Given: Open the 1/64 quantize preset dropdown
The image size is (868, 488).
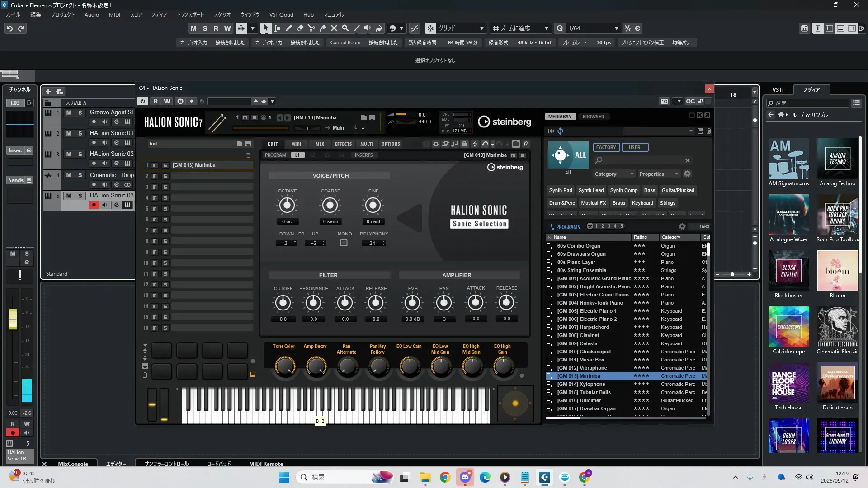Looking at the screenshot, I should coord(616,28).
